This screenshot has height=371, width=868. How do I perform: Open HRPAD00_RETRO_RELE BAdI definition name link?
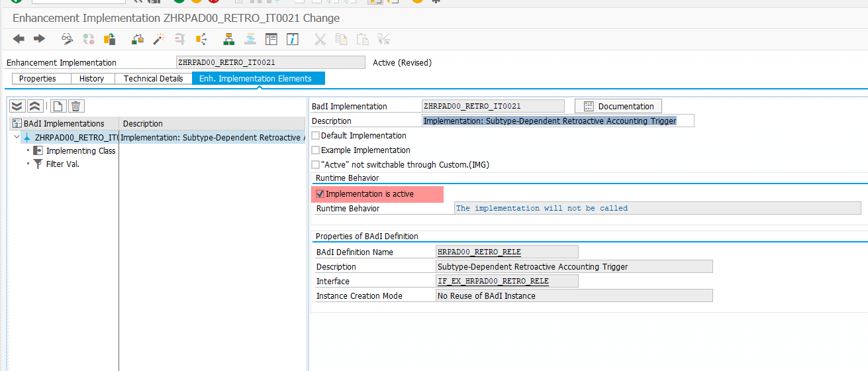coord(479,252)
